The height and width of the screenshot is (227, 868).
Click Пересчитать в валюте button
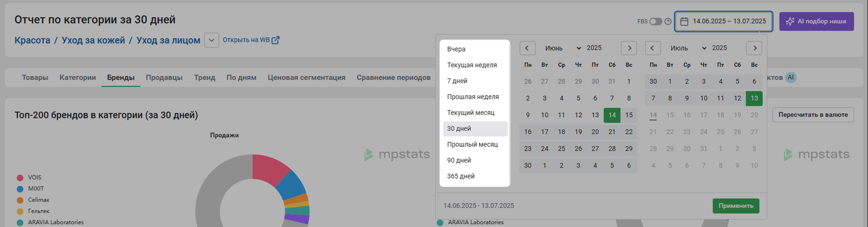pos(813,115)
